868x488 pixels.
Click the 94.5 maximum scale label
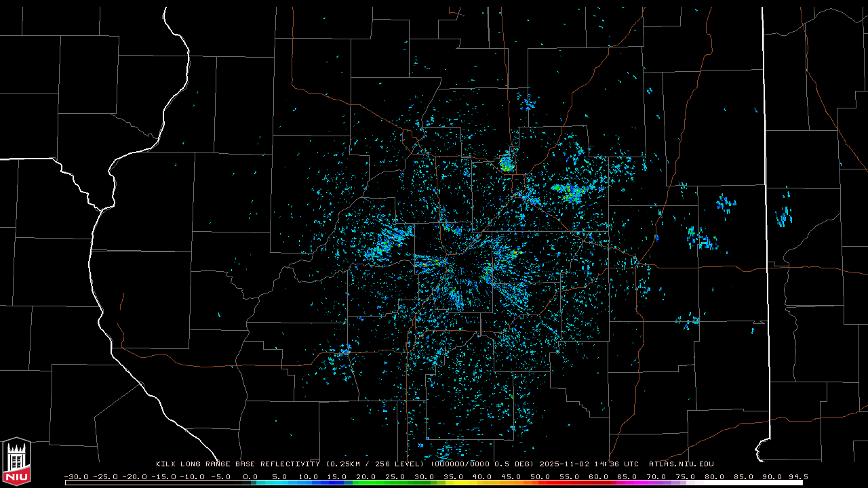(x=797, y=476)
